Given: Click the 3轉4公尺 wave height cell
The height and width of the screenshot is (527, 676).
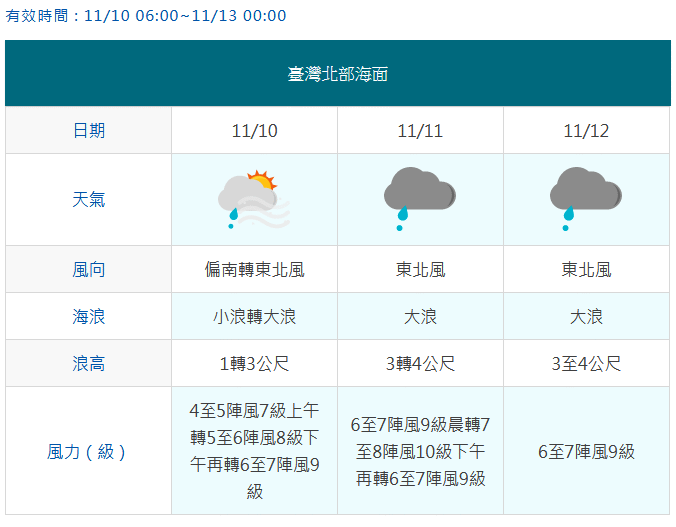Looking at the screenshot, I should point(420,363).
